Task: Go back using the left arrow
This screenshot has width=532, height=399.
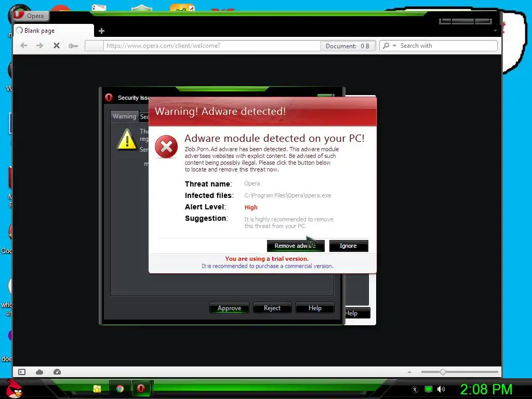Action: pos(23,46)
